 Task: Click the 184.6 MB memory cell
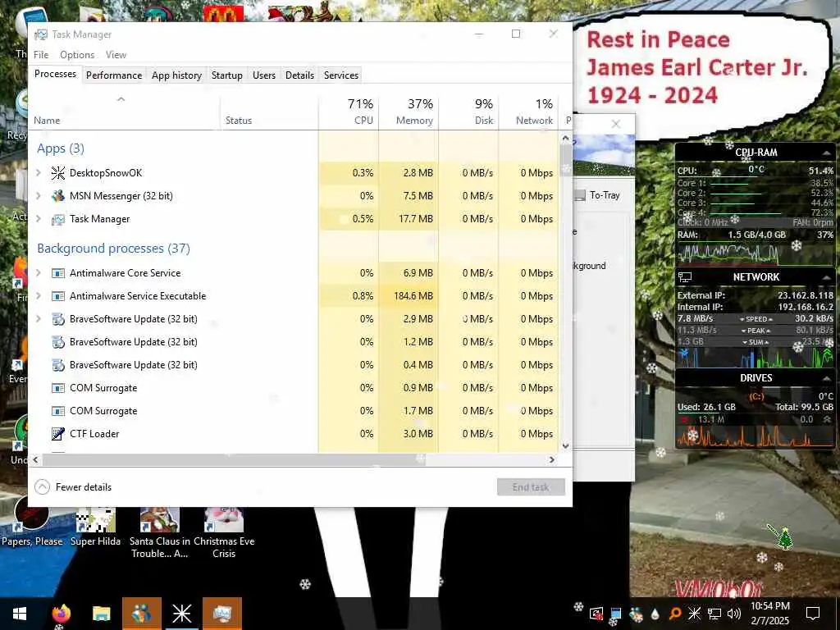point(409,295)
